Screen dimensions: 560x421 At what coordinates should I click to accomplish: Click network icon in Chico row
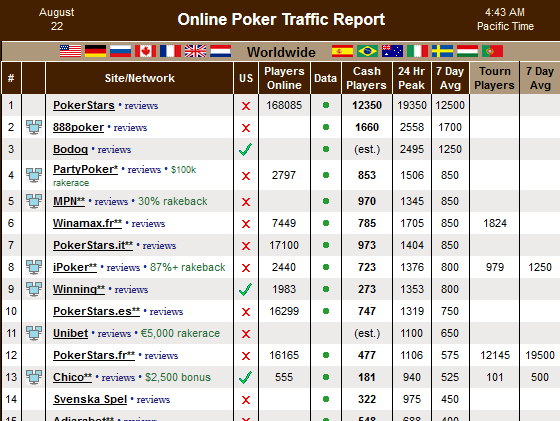[34, 377]
